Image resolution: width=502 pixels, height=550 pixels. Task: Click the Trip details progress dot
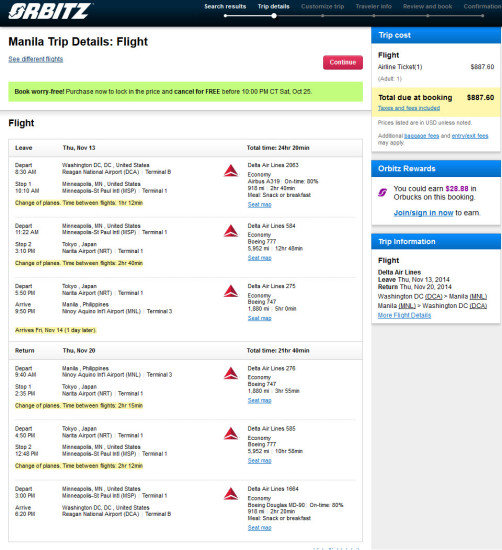(x=274, y=16)
